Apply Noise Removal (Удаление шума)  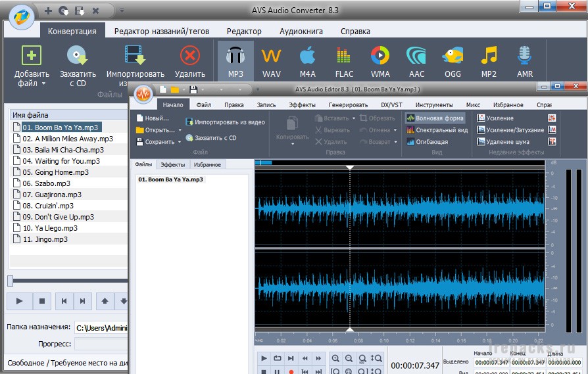(503, 142)
